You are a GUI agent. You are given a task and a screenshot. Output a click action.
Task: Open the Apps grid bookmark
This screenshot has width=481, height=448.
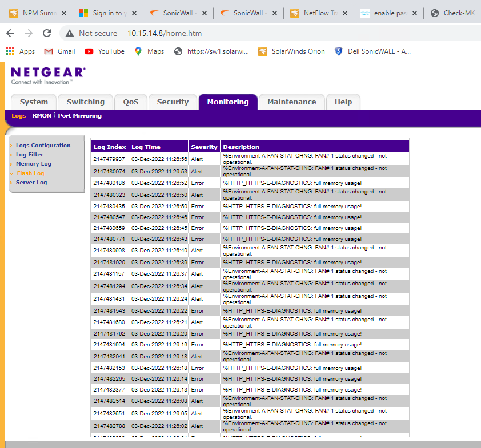(x=21, y=51)
